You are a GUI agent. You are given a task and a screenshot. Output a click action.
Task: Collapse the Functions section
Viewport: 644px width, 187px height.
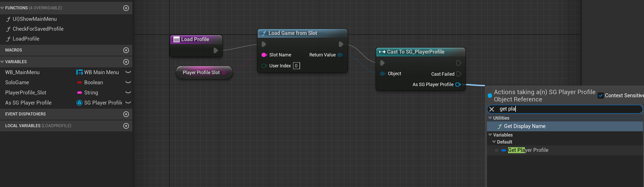point(2,8)
